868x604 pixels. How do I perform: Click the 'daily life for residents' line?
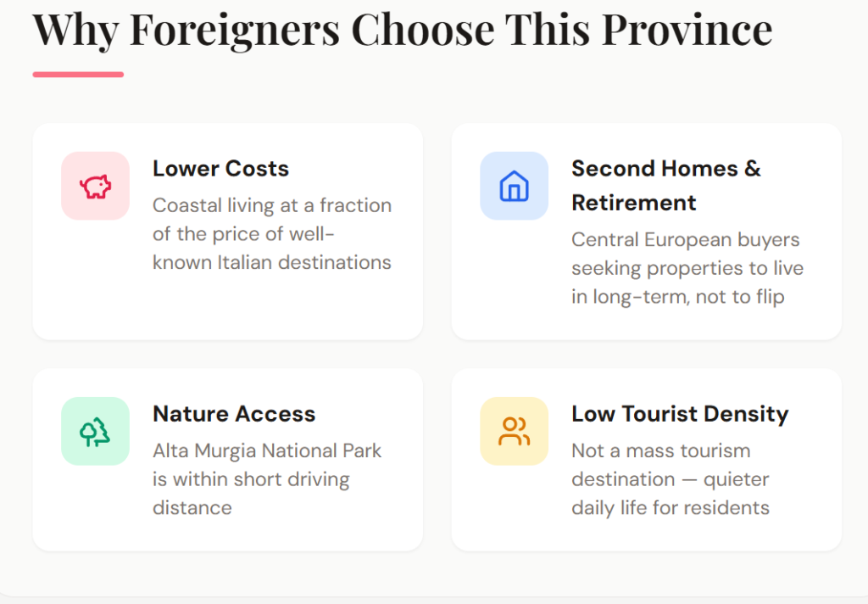pos(670,507)
